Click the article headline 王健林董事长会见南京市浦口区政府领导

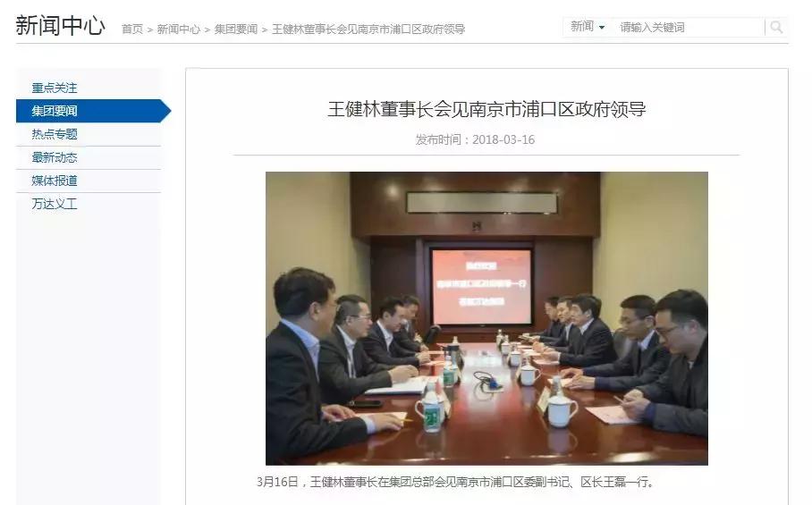tap(486, 109)
